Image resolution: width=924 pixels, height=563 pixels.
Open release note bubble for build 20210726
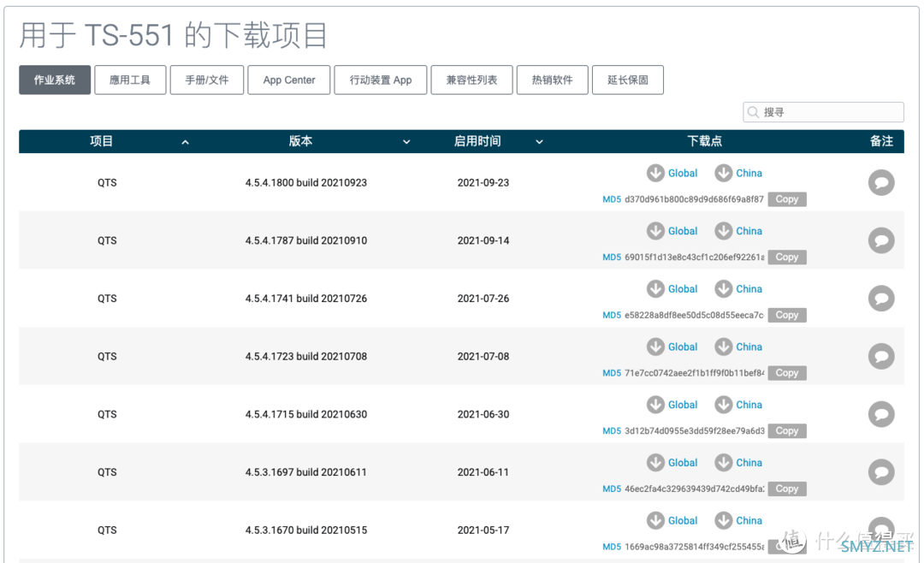click(881, 299)
